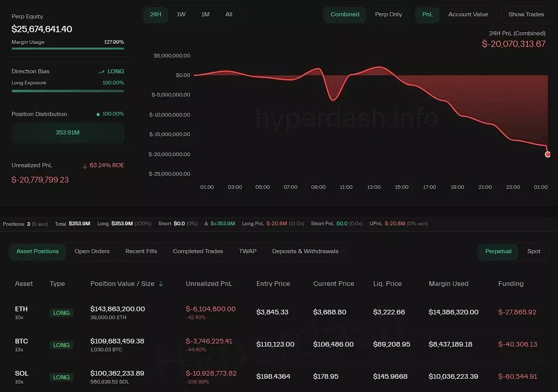This screenshot has width=558, height=392.
Task: Select the 1W time range
Action: click(x=181, y=15)
